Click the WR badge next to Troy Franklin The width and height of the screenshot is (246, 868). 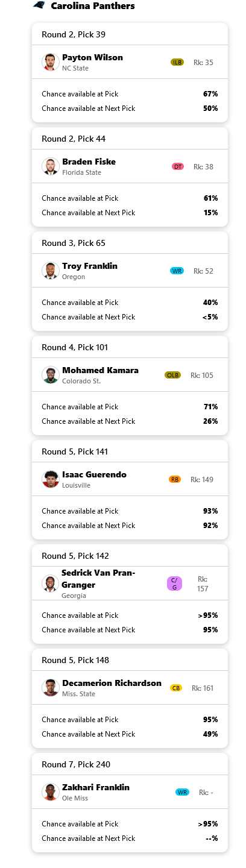(x=177, y=271)
